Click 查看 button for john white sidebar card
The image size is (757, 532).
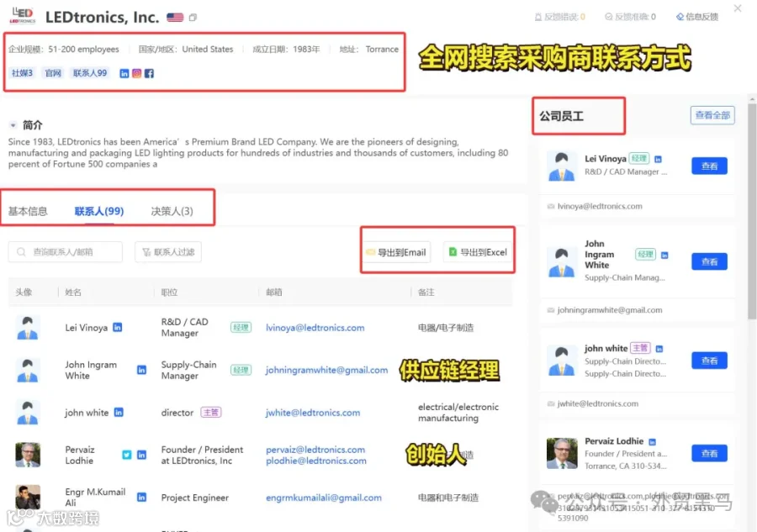tap(709, 361)
